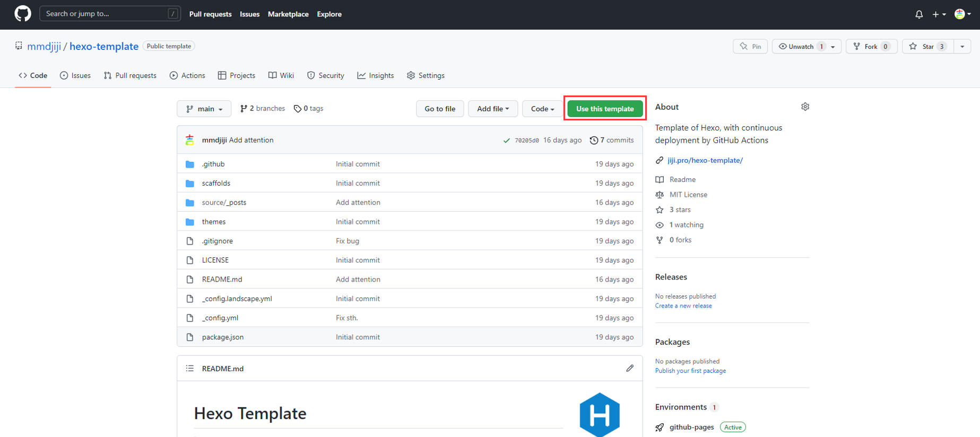Switch to the Security tab
The image size is (980, 437).
[x=326, y=75]
